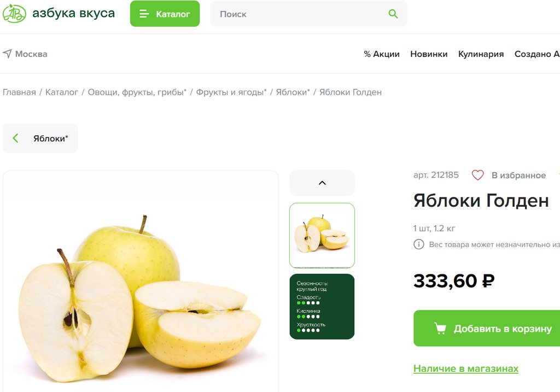Go back with the green chevron near Яблоки

(x=15, y=138)
